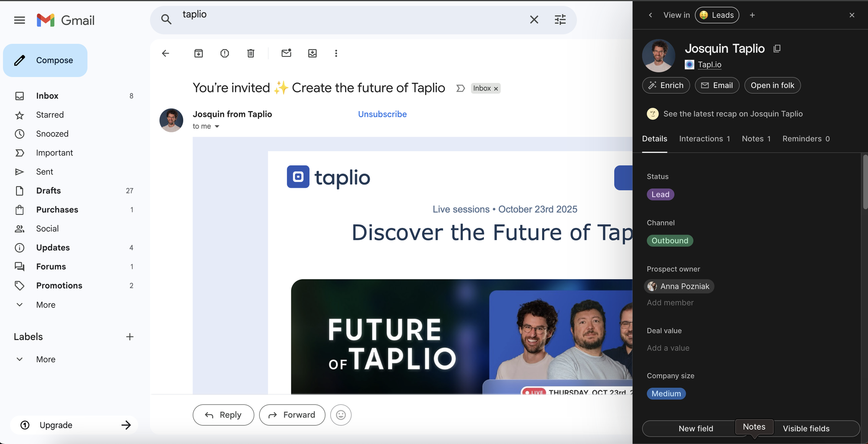Expand recipient details next to 'to me'
868x444 pixels.
click(x=217, y=126)
